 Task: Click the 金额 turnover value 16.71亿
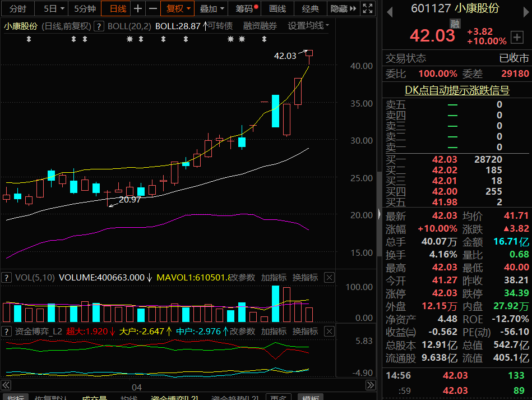(x=511, y=242)
